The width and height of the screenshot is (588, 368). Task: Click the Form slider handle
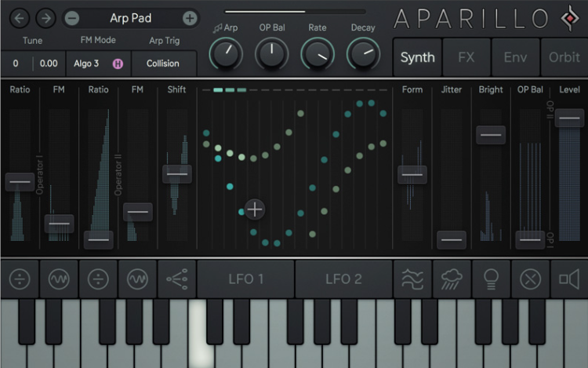[412, 174]
